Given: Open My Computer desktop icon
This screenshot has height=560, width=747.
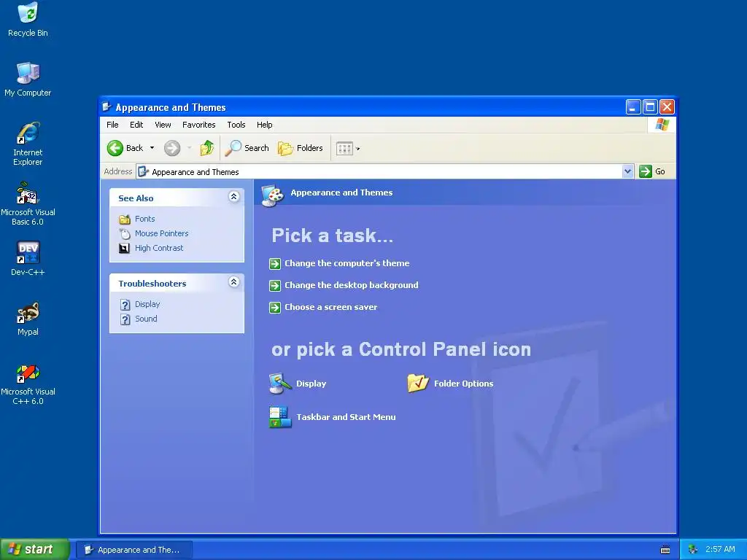Looking at the screenshot, I should coord(28,79).
